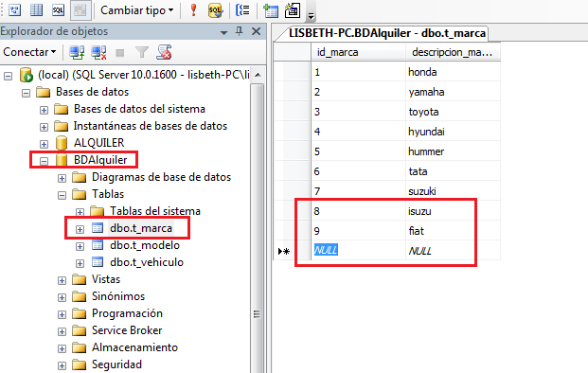
Task: Select the ALQUILER database icon
Action: click(x=62, y=143)
